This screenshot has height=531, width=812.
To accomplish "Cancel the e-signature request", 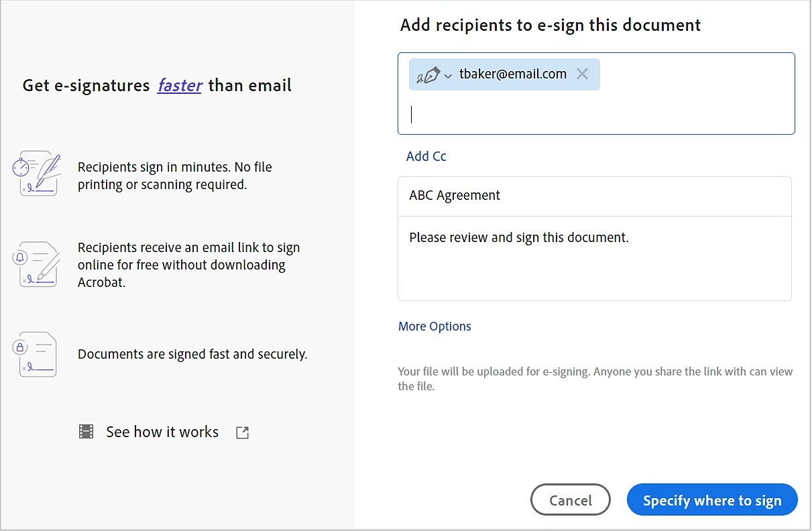I will coord(570,499).
